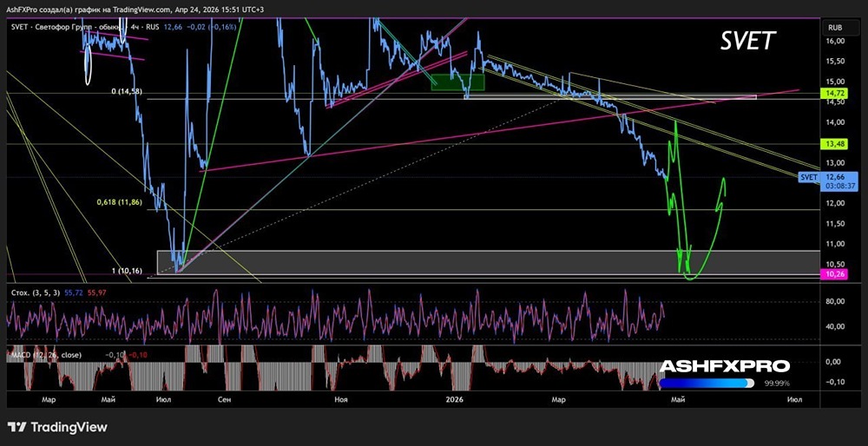The image size is (868, 446).
Task: Click the 10,50 price axis label
Action: pos(835,264)
